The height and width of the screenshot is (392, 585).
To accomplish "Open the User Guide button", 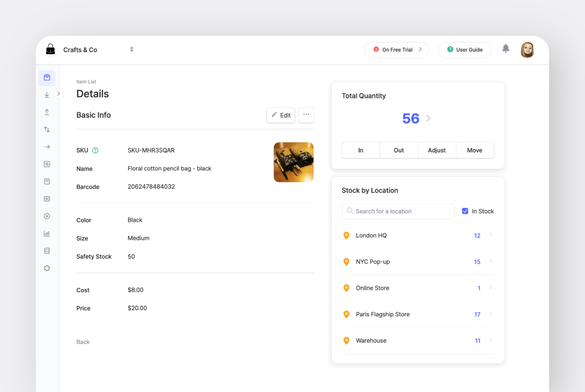I will (465, 50).
